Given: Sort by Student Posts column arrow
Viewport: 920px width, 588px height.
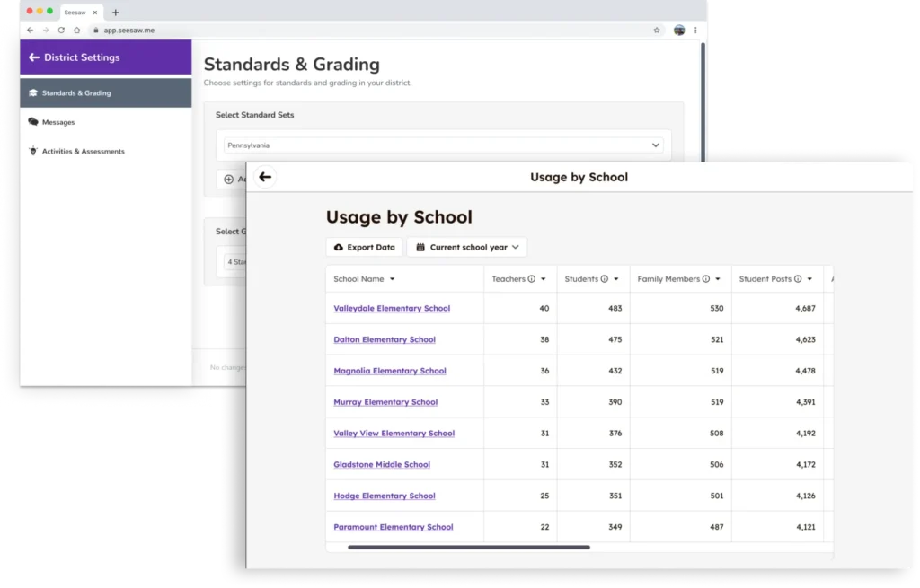Looking at the screenshot, I should pos(809,279).
